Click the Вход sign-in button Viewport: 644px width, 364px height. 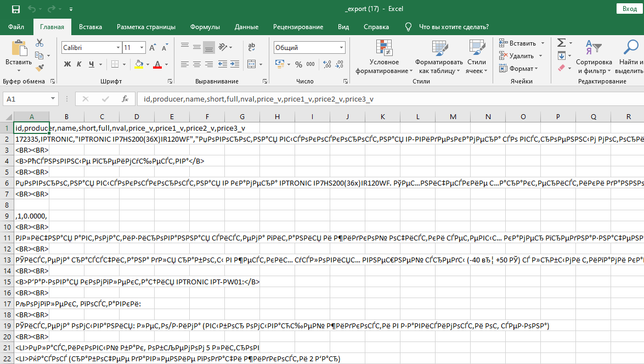pos(629,9)
